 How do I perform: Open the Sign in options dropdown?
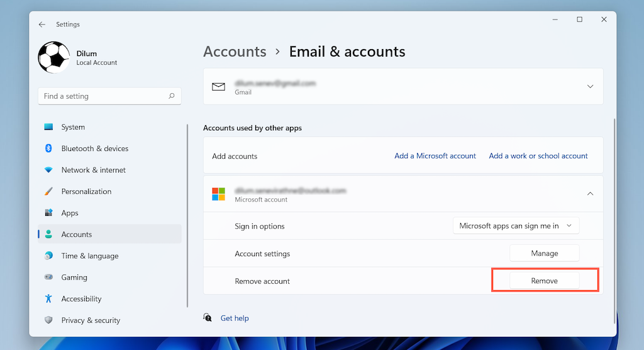[516, 226]
